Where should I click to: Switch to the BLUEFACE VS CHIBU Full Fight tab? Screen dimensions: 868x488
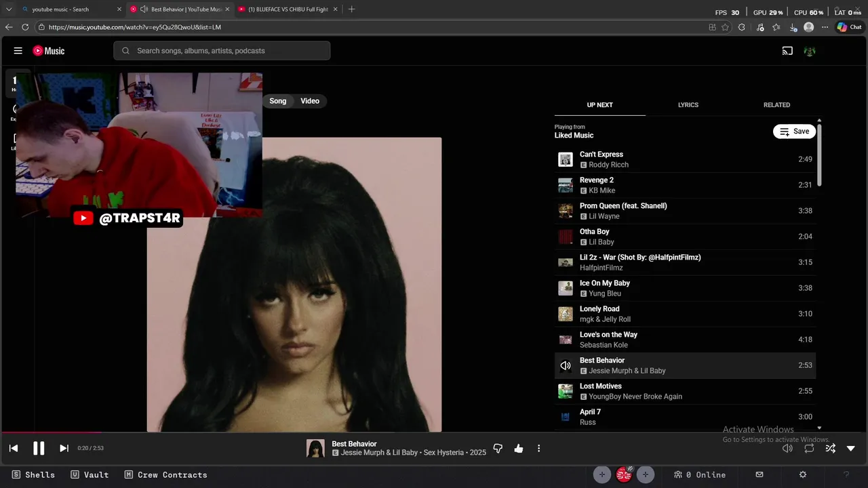coord(288,9)
